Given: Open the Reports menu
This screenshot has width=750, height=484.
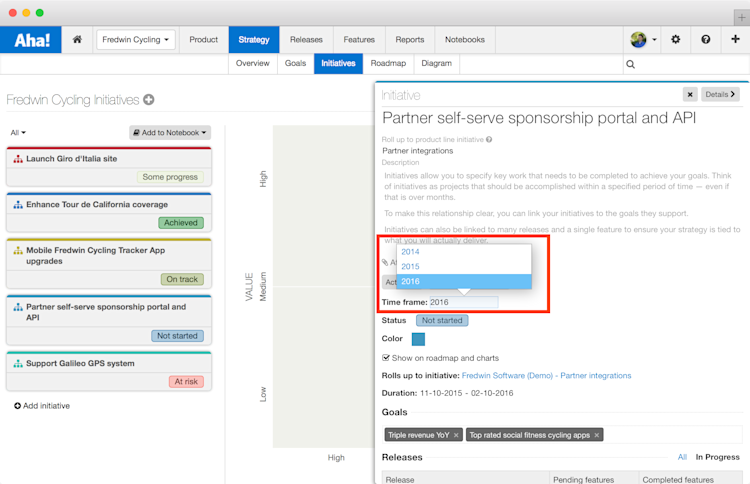Looking at the screenshot, I should (x=409, y=40).
